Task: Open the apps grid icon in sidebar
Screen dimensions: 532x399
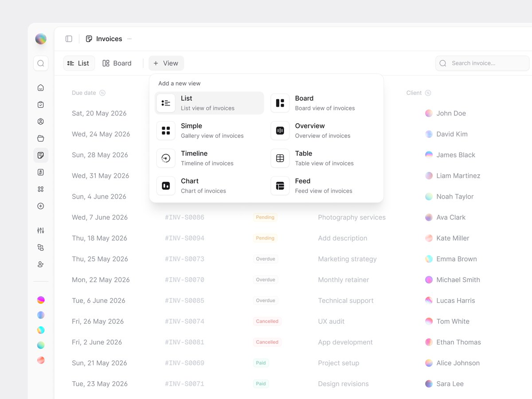Action: pyautogui.click(x=41, y=189)
